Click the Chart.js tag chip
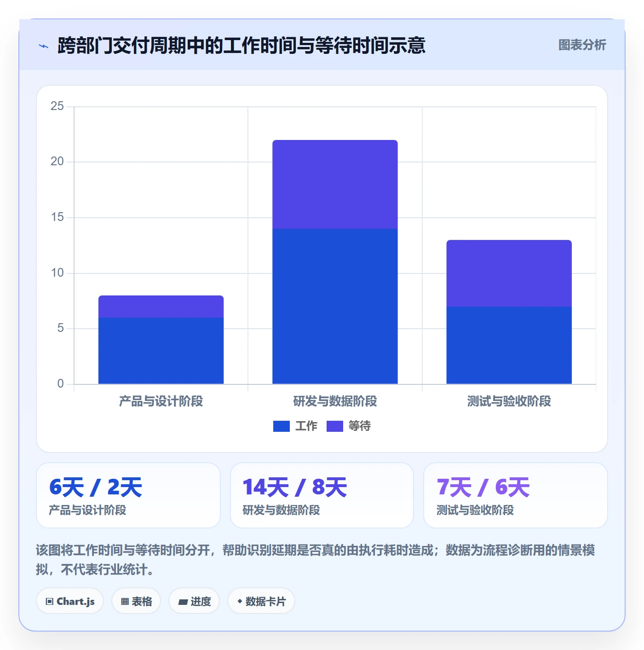This screenshot has height=650, width=644. click(70, 601)
